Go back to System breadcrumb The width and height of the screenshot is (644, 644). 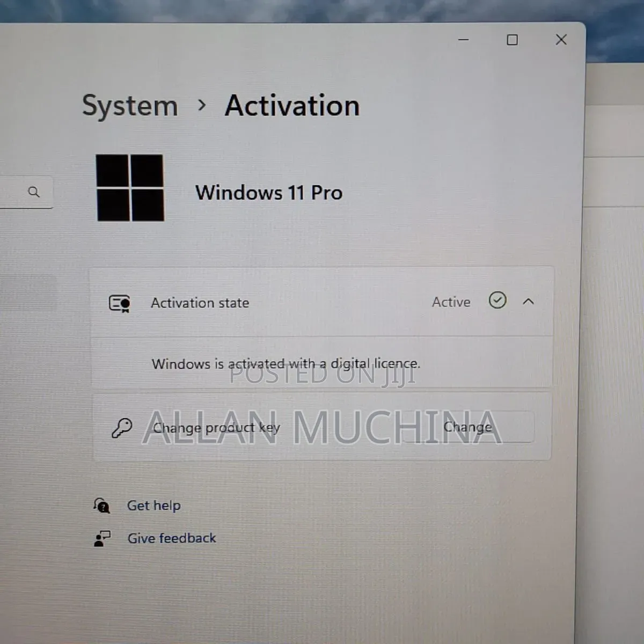[x=130, y=106]
